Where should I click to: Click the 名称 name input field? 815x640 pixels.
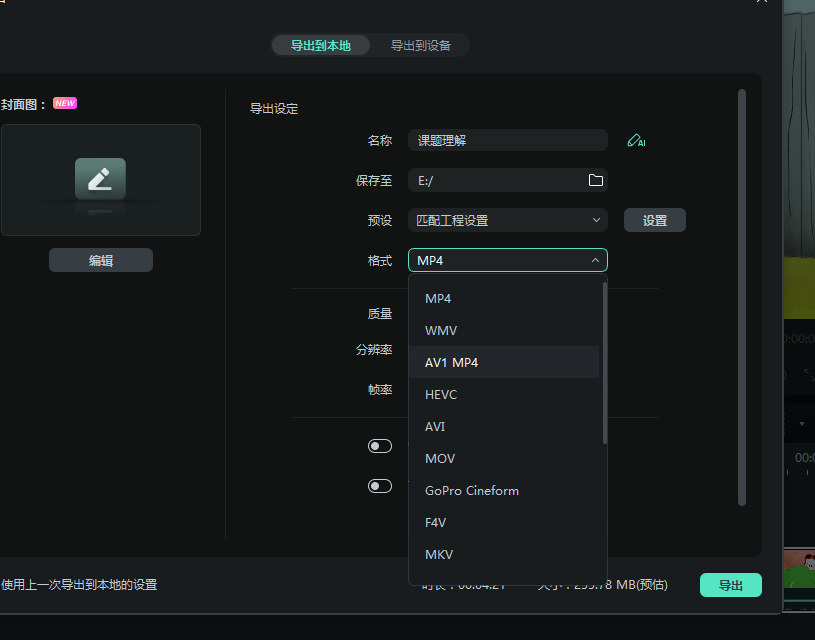pos(507,141)
